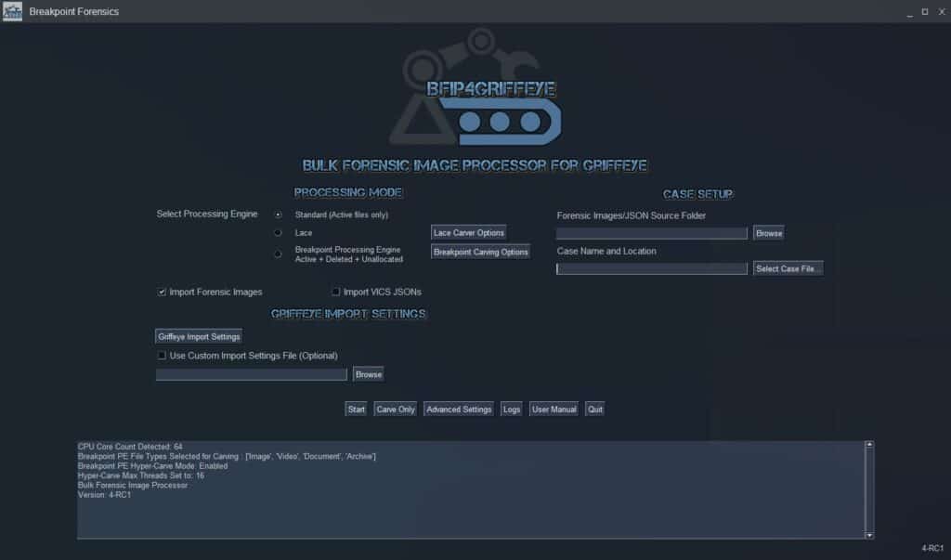Click the log scrollbar down arrow

point(869,535)
